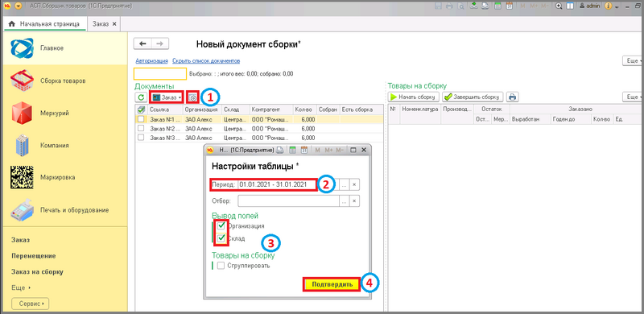Uncheck the Организация field checkbox
This screenshot has height=314, width=644.
pyautogui.click(x=221, y=225)
